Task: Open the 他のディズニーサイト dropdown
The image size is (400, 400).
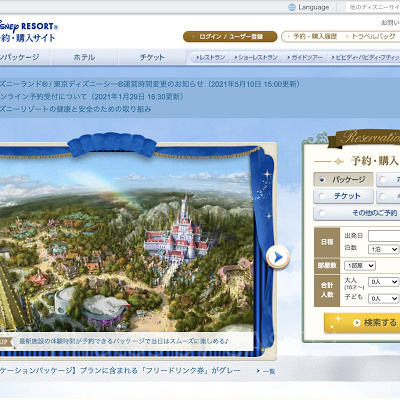Action: point(373,7)
